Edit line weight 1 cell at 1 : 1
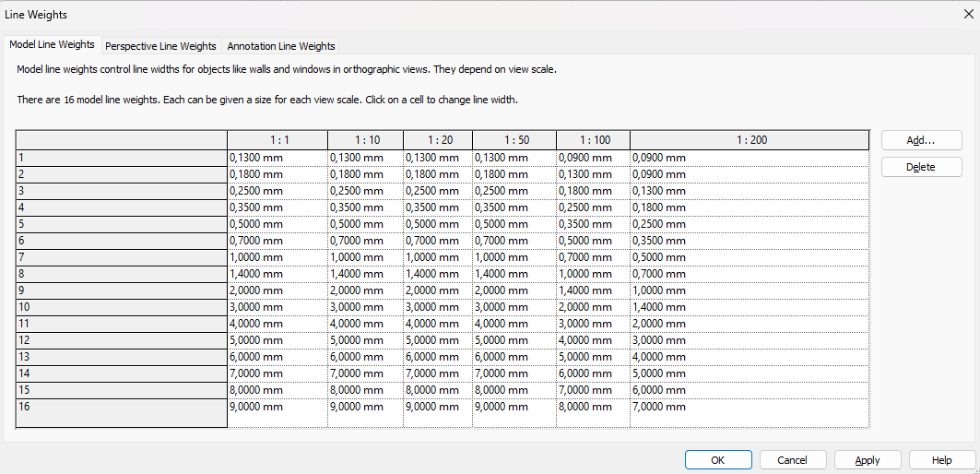The image size is (980, 474). 277,158
